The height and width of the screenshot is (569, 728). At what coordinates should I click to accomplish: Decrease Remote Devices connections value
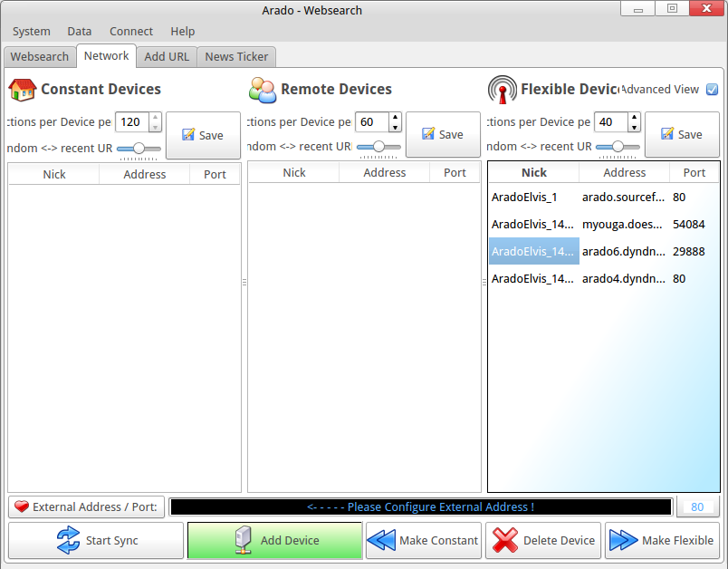coord(395,127)
